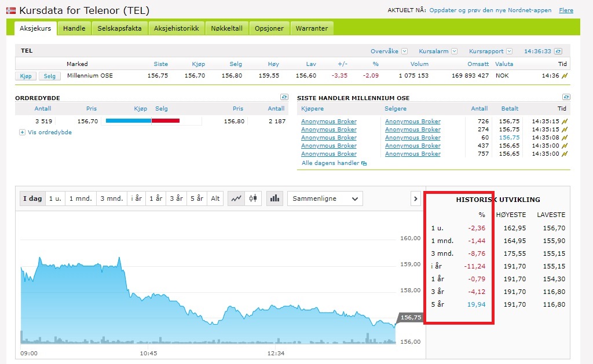
Task: Select the 1 år chart period
Action: [156, 198]
